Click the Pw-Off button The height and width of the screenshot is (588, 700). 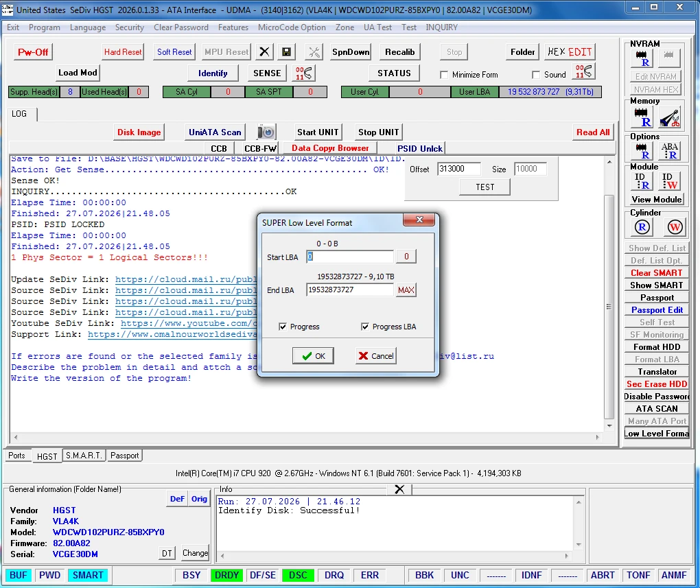coord(33,51)
